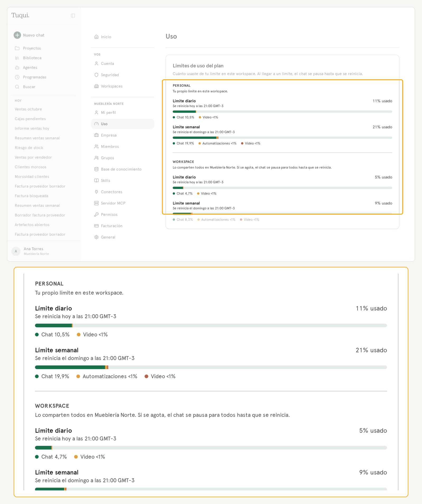422x504 pixels.
Task: Open Proyectos folder icon
Action: [x=17, y=48]
